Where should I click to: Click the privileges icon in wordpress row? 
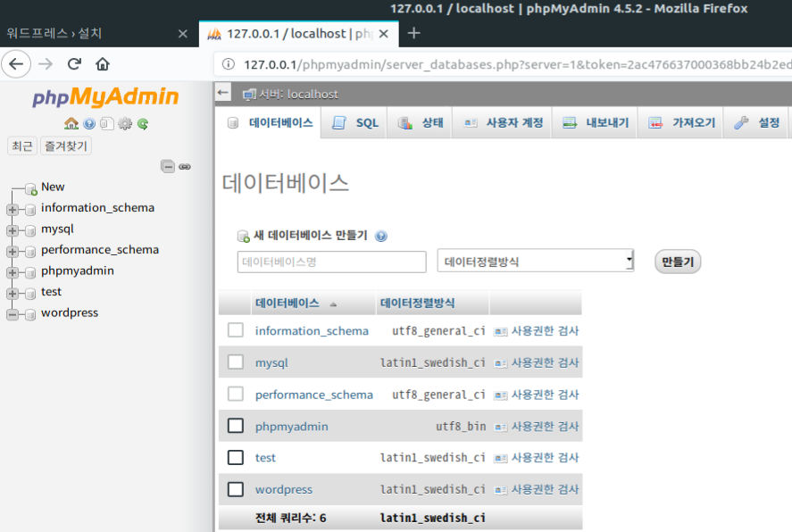tap(501, 490)
